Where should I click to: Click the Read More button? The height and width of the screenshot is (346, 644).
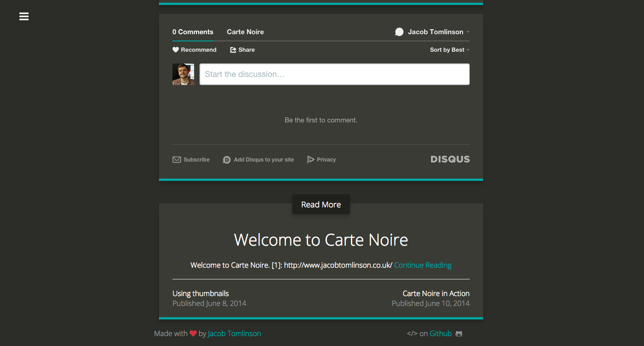321,205
